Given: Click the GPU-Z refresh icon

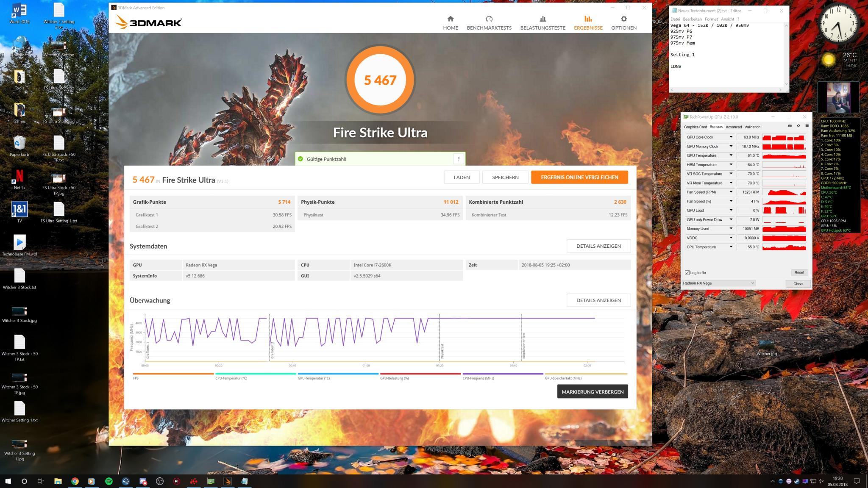Looking at the screenshot, I should [x=798, y=126].
